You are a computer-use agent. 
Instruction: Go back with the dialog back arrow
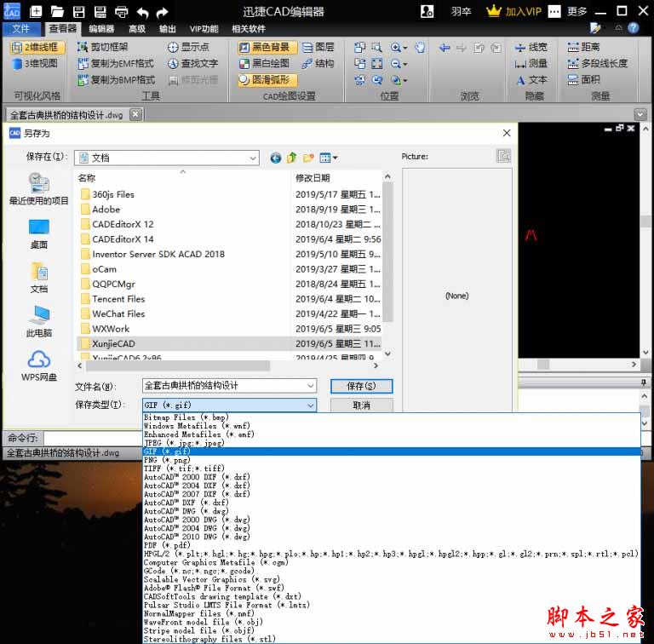[x=275, y=158]
